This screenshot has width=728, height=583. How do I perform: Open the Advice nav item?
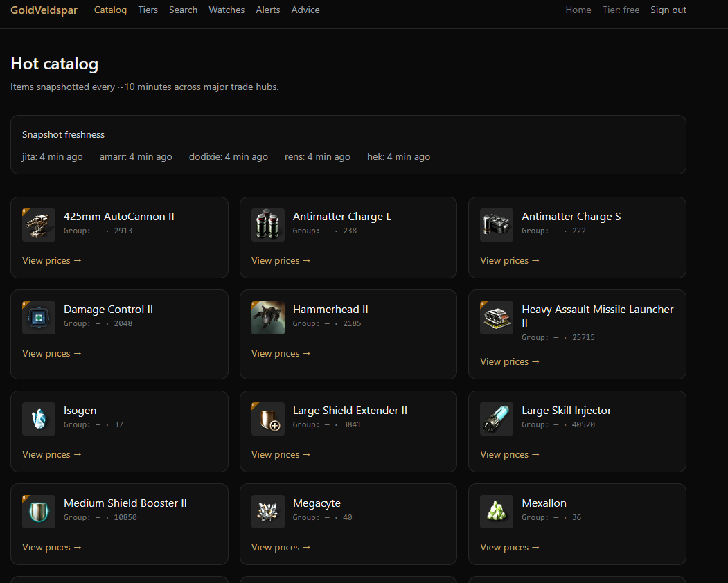click(305, 10)
